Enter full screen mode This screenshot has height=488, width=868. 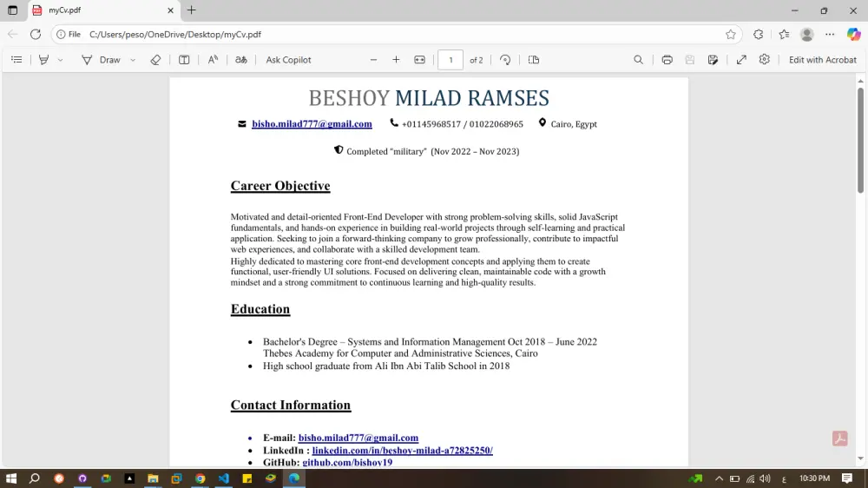click(x=741, y=60)
